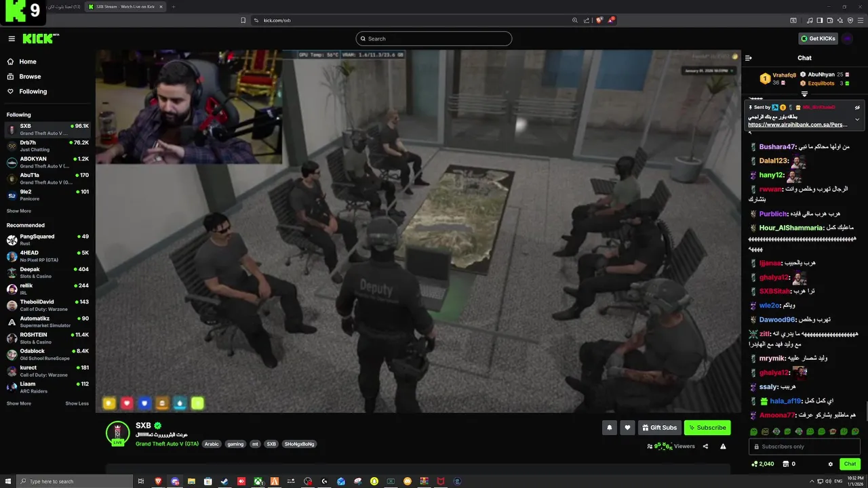This screenshot has width=868, height=488.
Task: Open Deepak recommended channel
Action: pyautogui.click(x=47, y=272)
